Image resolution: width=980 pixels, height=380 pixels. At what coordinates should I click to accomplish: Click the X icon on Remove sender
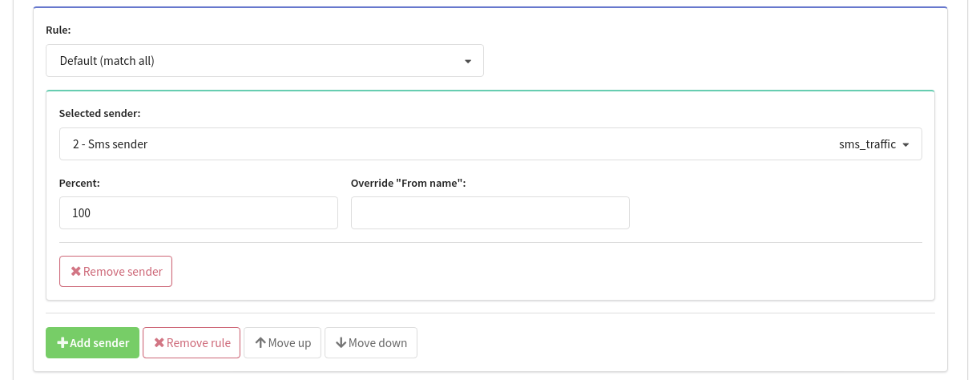click(75, 272)
